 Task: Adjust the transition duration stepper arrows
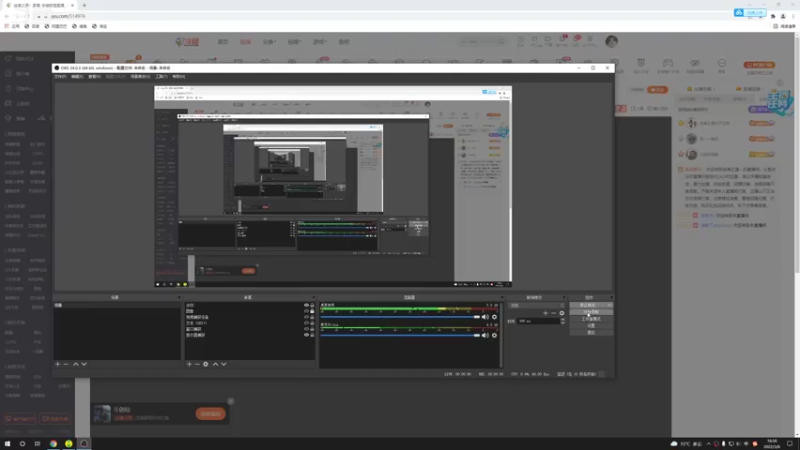563,321
